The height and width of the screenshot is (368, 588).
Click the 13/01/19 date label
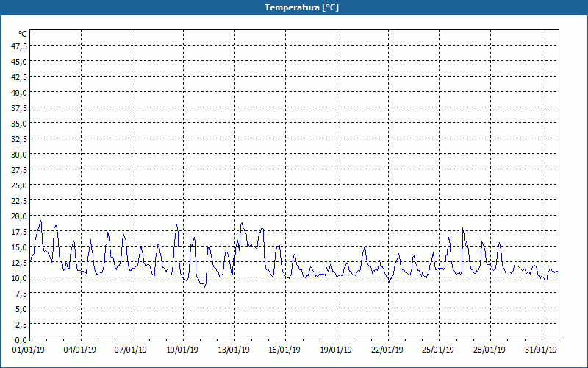coord(234,350)
